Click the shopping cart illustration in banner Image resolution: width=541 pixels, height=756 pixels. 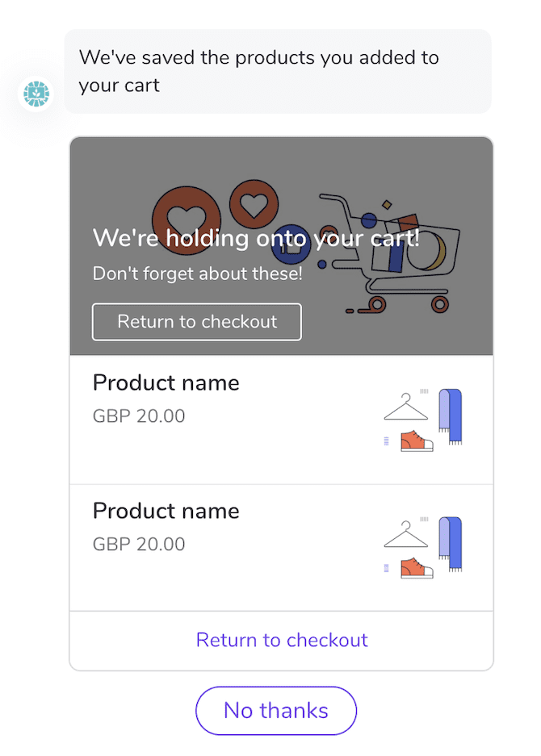click(x=396, y=250)
